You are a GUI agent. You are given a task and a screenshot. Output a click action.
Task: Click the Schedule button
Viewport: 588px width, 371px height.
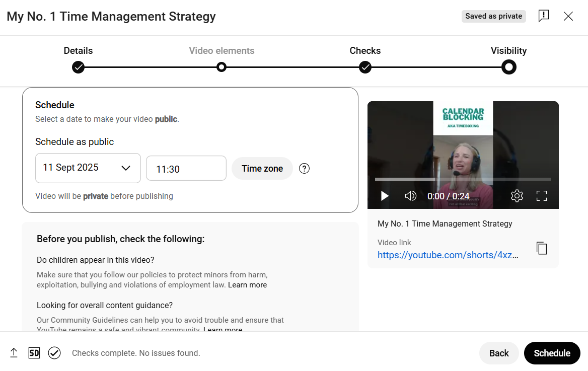coord(552,353)
